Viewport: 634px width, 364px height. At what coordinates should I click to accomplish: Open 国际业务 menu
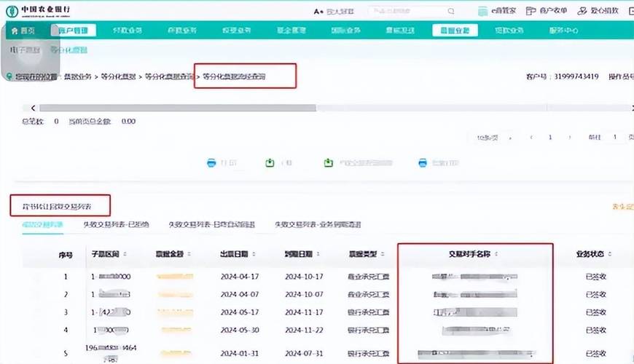[x=345, y=31]
